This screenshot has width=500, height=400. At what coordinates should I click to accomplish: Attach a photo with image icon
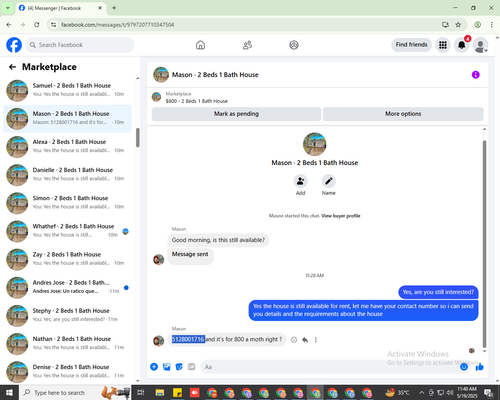pos(166,367)
